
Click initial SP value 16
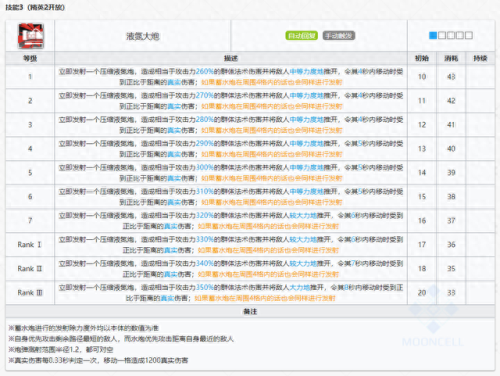422,221
